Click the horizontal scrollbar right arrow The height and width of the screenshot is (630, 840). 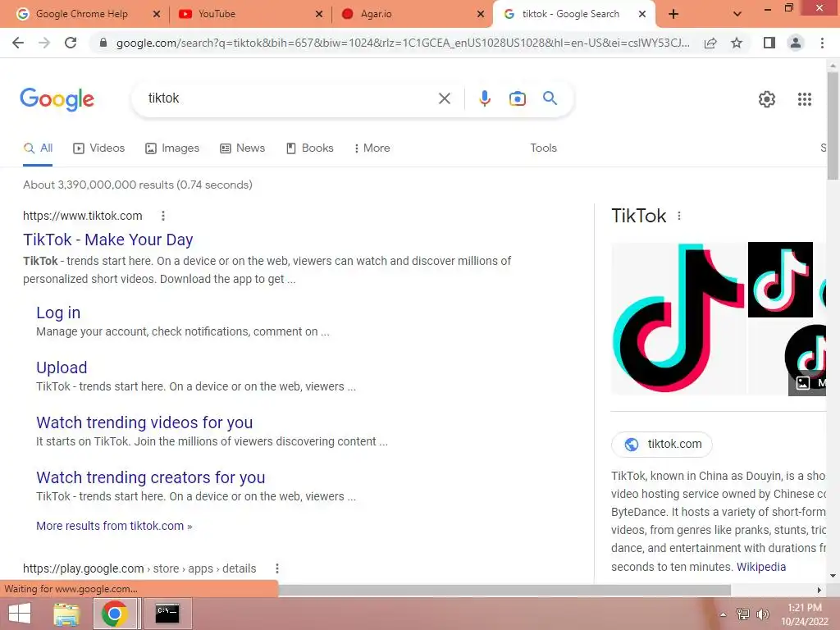(819, 590)
